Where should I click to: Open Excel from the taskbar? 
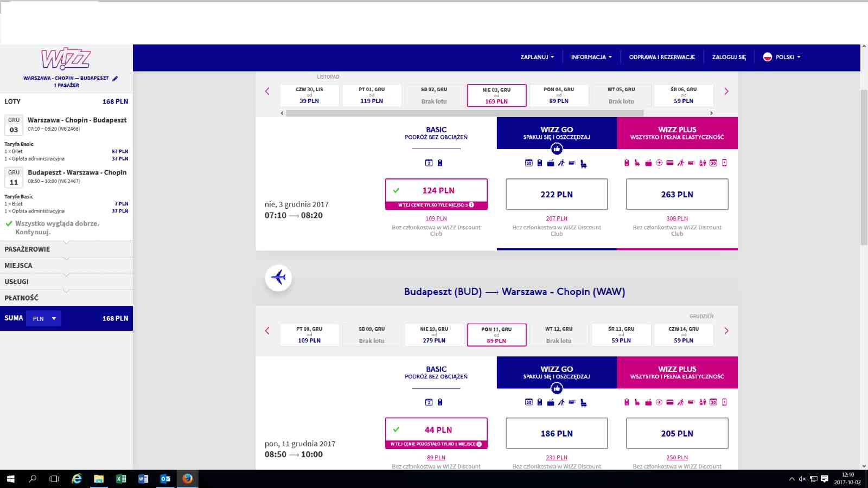click(x=121, y=479)
